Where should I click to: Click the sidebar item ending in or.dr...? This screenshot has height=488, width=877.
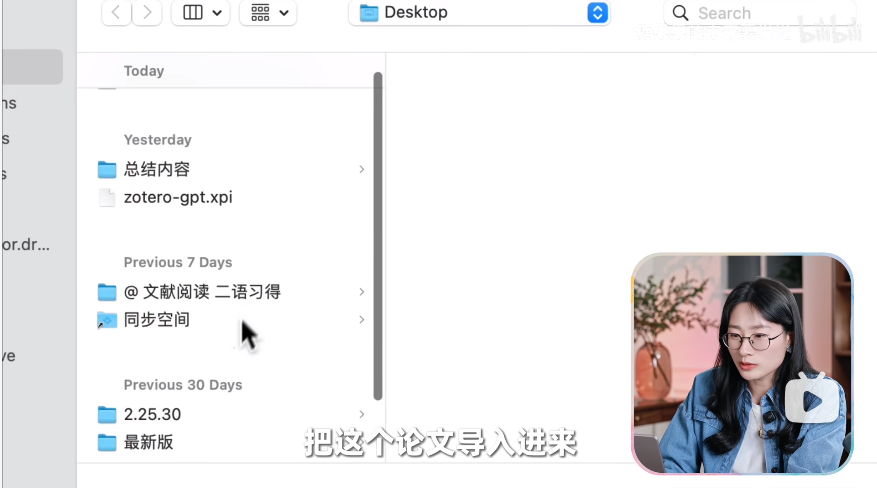click(26, 245)
